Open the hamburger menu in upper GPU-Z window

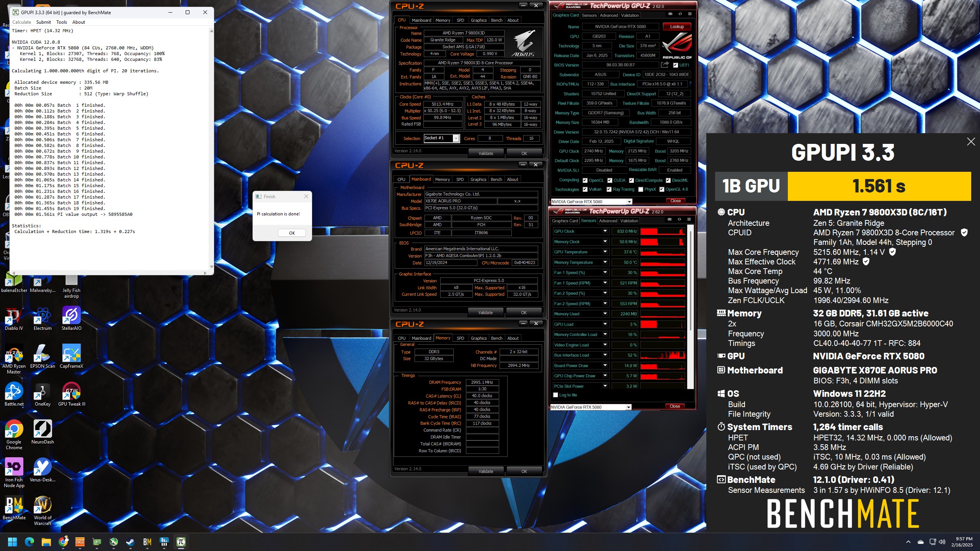pos(690,14)
